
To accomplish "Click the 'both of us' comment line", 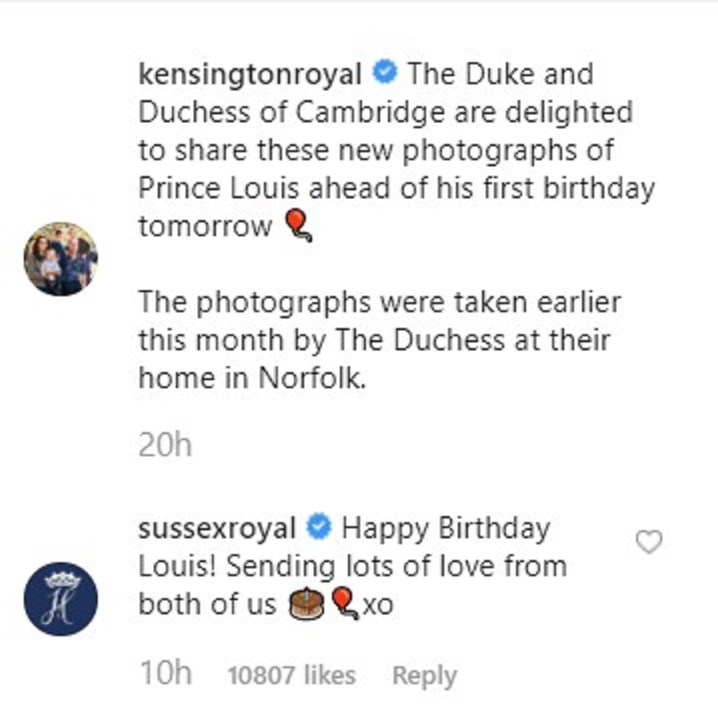I will click(x=207, y=605).
